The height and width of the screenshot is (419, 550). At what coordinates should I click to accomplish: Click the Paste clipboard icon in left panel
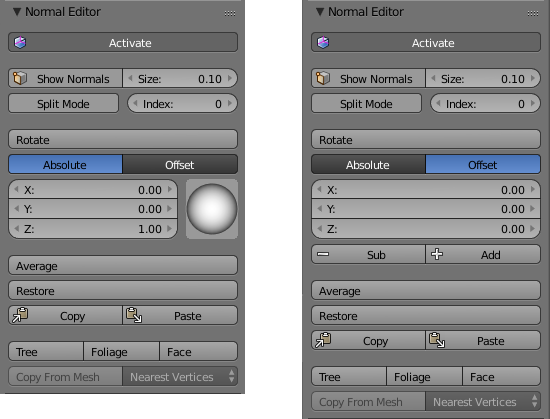click(x=134, y=315)
